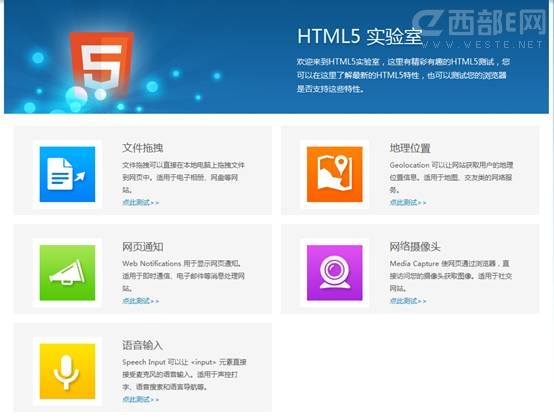The height and width of the screenshot is (420, 554).
Task: Click the Speech Input description text
Action: (184, 374)
